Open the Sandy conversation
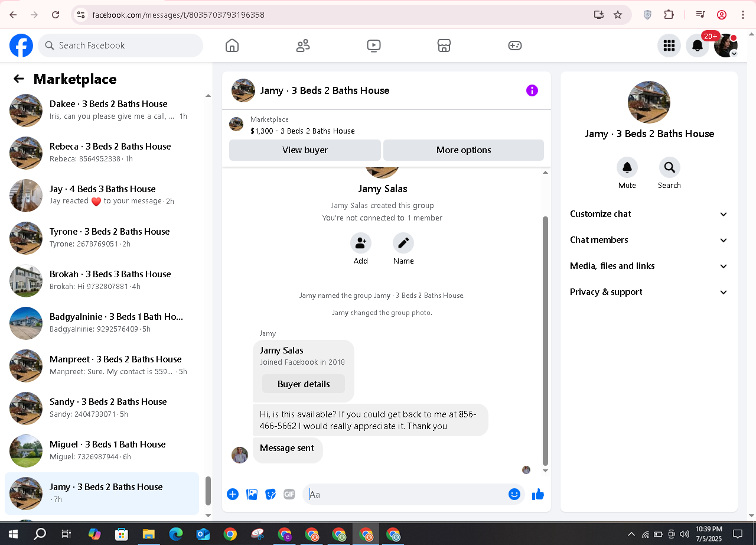This screenshot has width=756, height=545. 102,408
